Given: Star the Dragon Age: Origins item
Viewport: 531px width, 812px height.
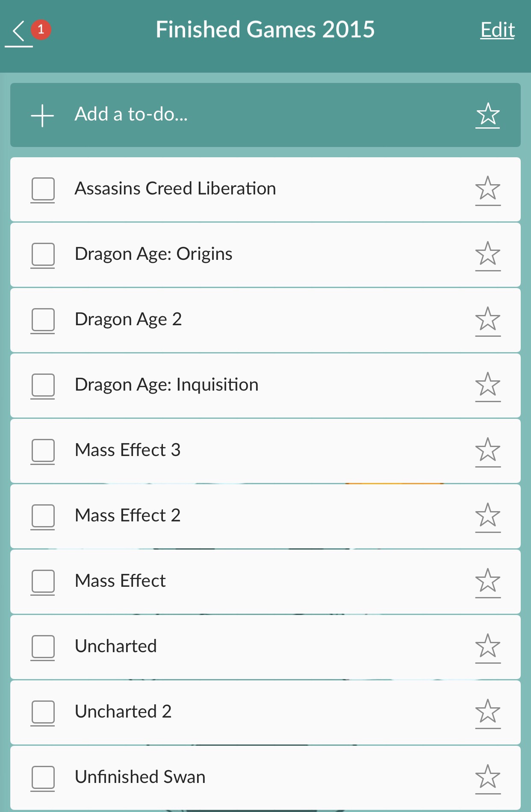Looking at the screenshot, I should point(487,254).
